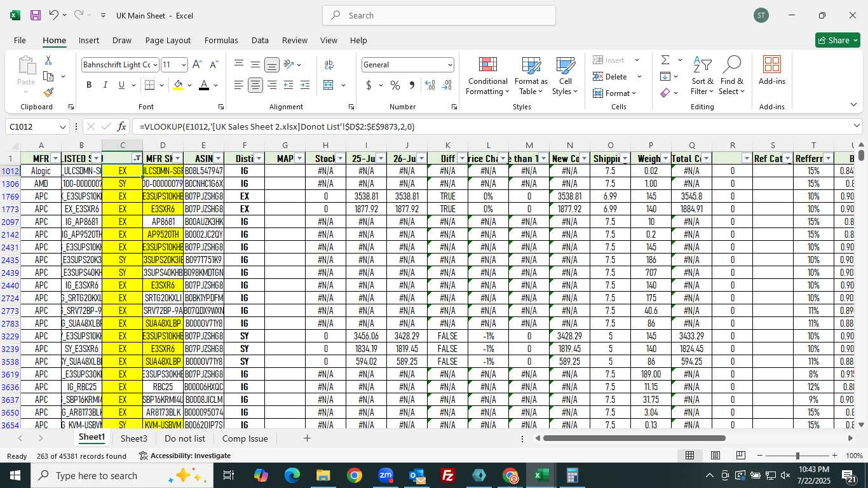Open the General number format dropdown

point(450,65)
